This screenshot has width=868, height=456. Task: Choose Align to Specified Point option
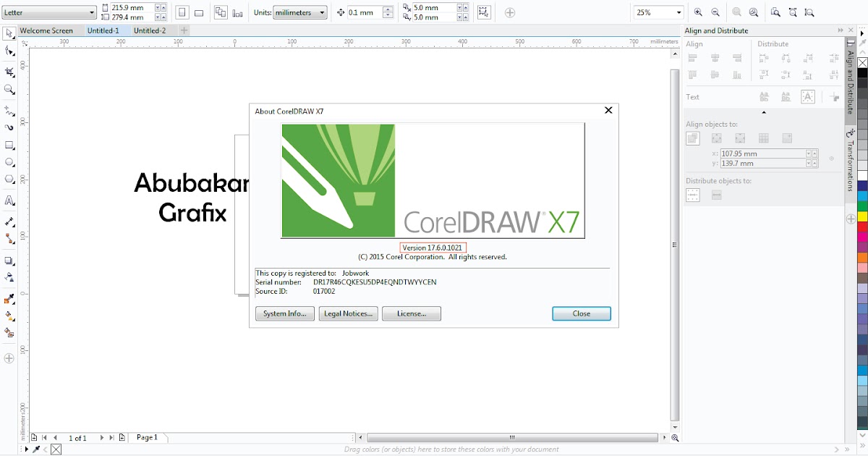pos(787,138)
